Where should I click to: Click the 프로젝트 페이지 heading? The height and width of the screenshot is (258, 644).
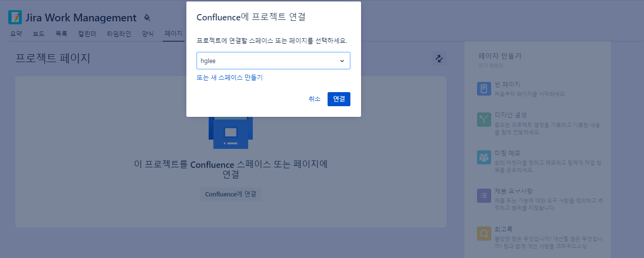(53, 59)
